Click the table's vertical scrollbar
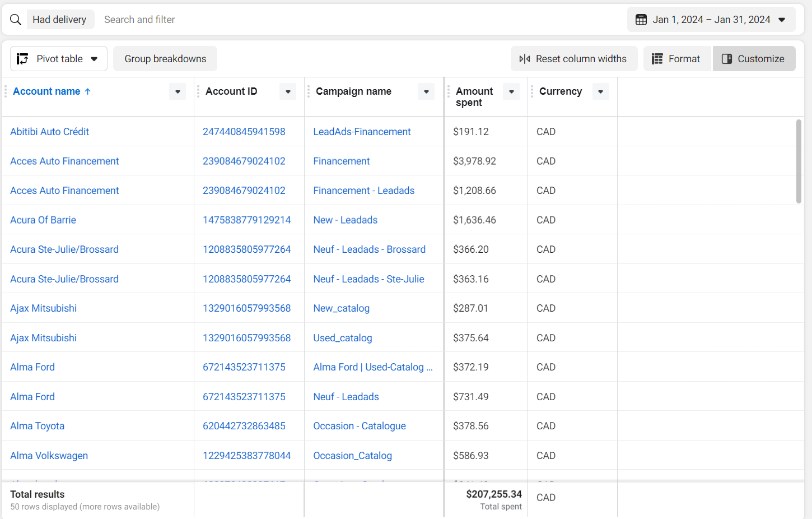Image resolution: width=812 pixels, height=519 pixels. [799, 161]
